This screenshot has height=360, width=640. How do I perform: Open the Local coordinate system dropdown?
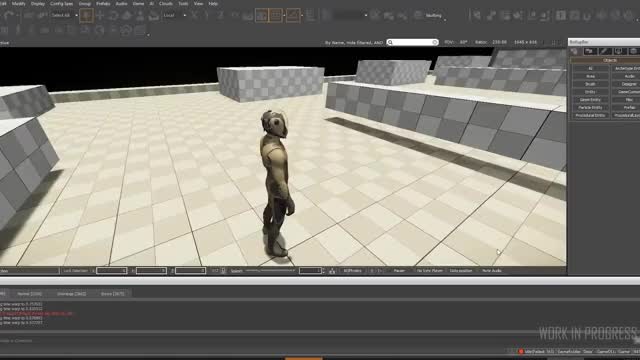(x=174, y=16)
